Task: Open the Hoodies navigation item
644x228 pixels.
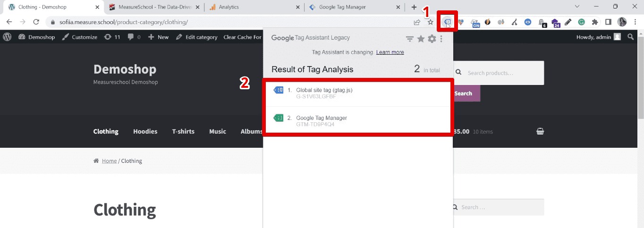Action: 145,131
